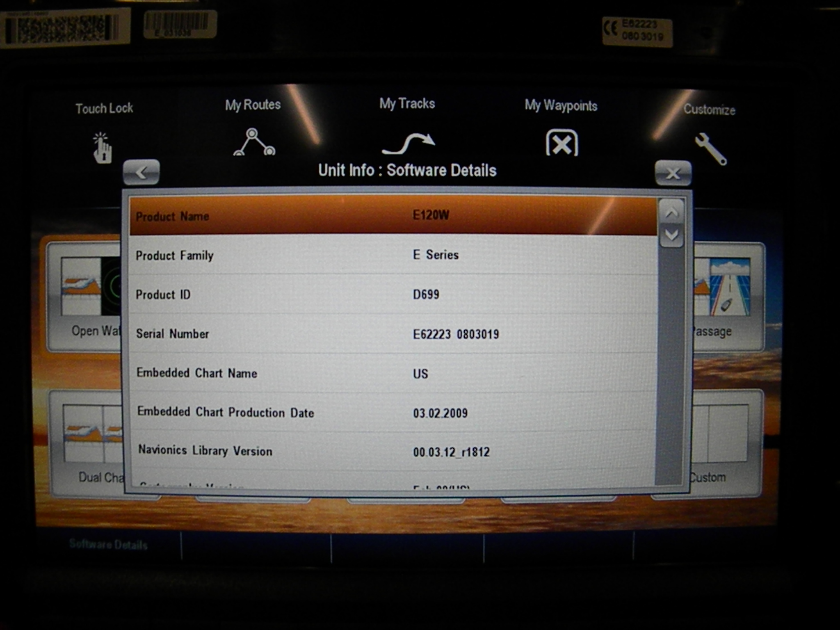The image size is (840, 630).
Task: Go back with the left arrow button
Action: coord(142,172)
